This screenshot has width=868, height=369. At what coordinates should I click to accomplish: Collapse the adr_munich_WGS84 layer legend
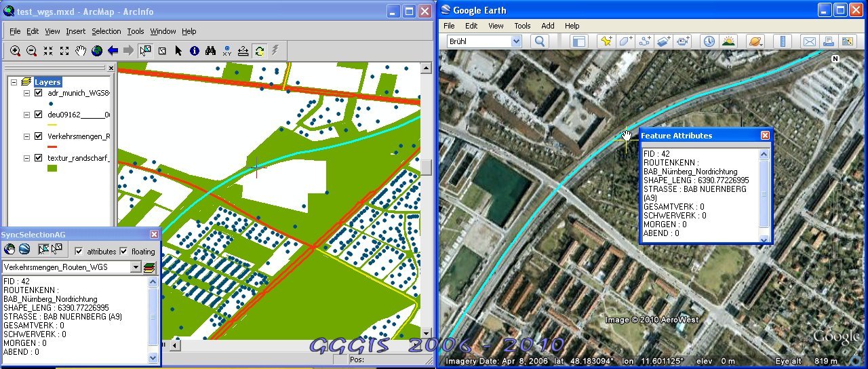(26, 93)
